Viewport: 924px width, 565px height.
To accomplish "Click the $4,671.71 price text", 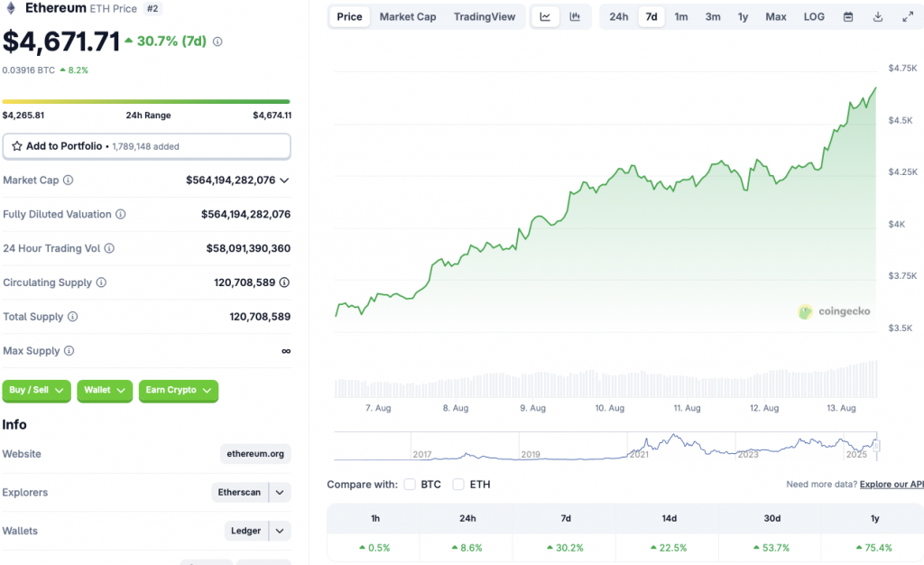I will click(61, 42).
